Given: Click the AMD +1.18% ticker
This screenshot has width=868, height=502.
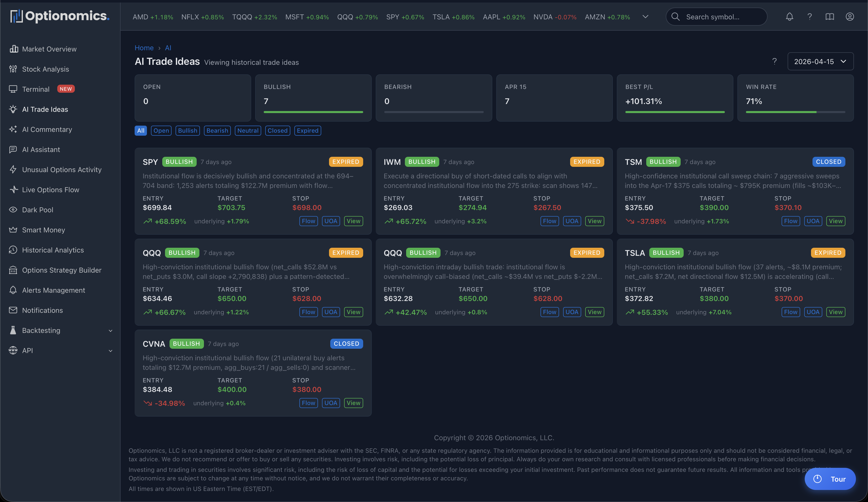Looking at the screenshot, I should (153, 17).
